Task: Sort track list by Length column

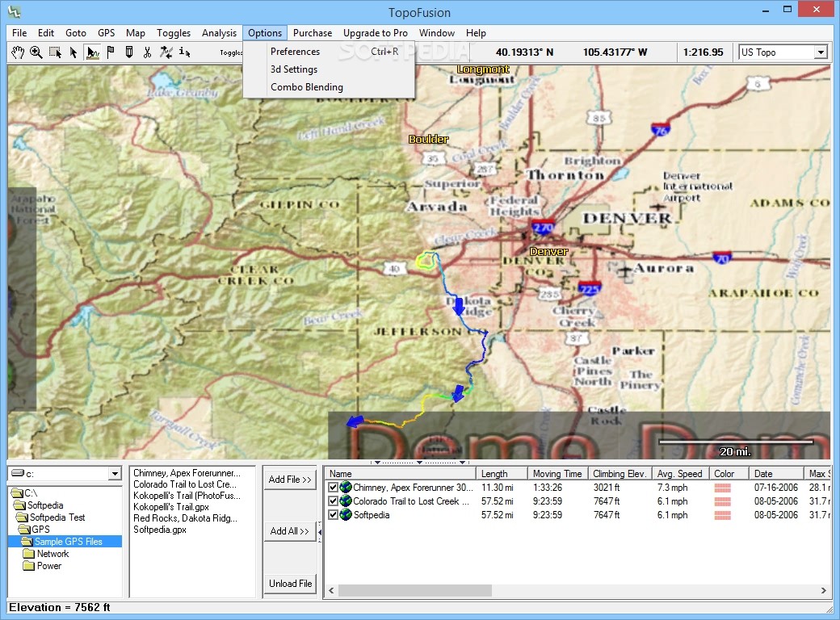Action: coord(502,473)
